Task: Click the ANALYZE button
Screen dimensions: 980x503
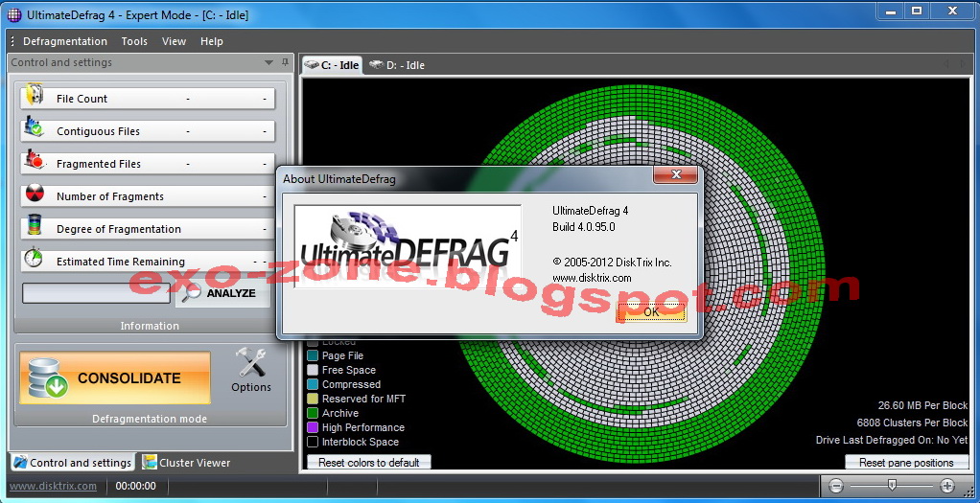Action: tap(222, 293)
